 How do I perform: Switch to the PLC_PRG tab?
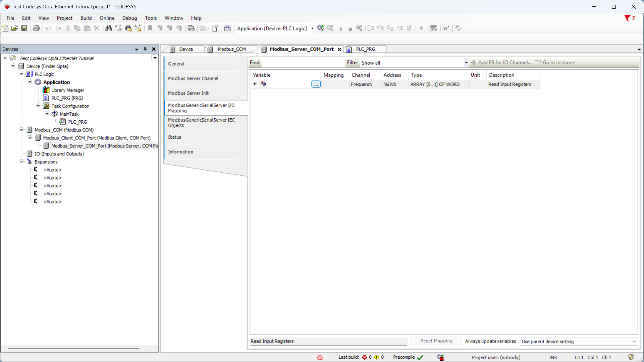pos(365,49)
